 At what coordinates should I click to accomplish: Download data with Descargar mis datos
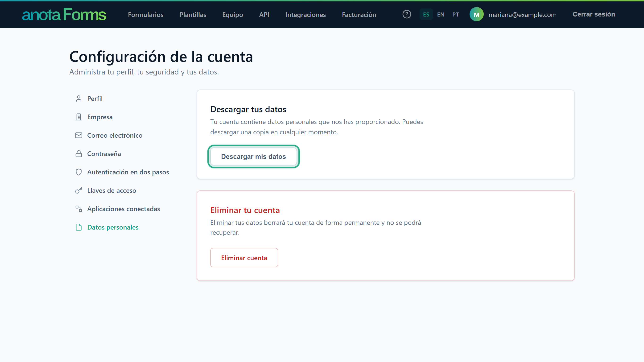tap(253, 156)
